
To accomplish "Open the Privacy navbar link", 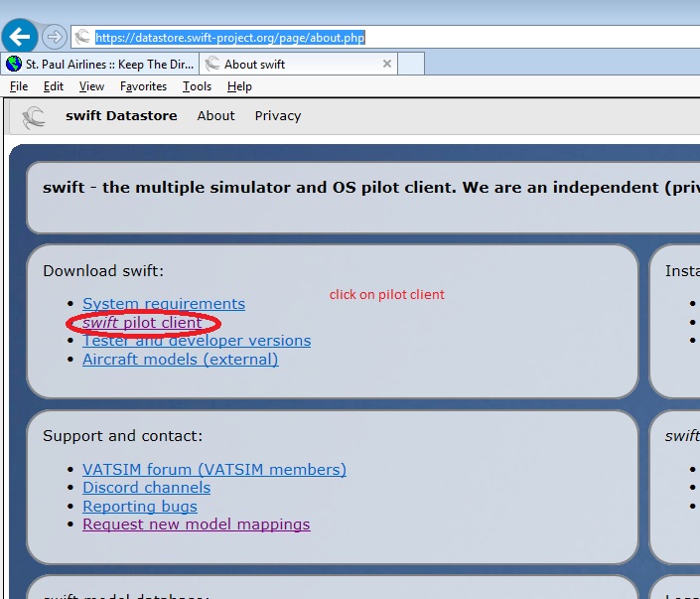I will [278, 115].
